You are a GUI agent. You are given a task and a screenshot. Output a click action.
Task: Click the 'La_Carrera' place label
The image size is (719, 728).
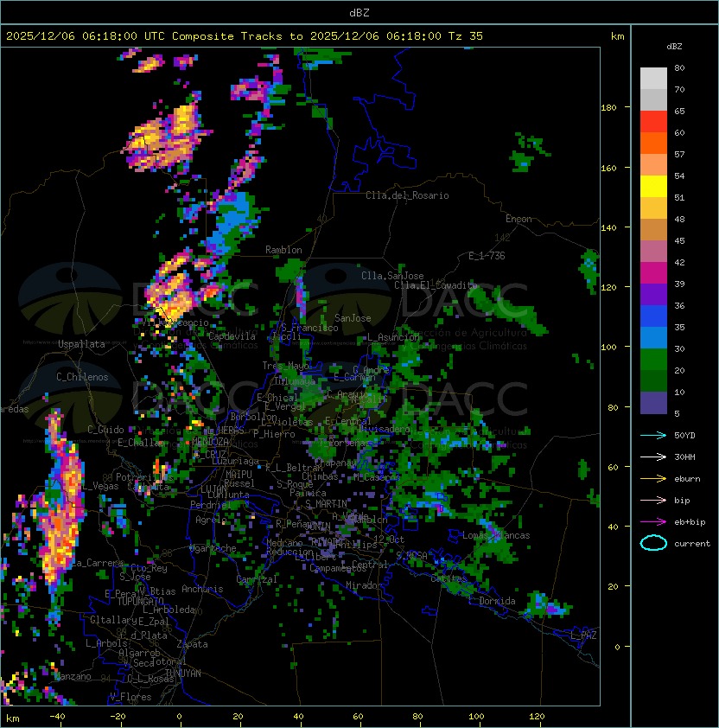pos(98,563)
